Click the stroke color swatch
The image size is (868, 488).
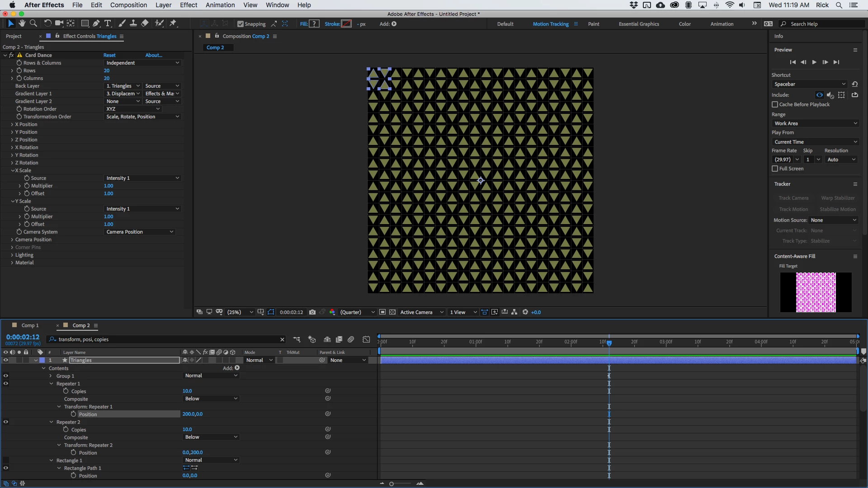point(346,24)
